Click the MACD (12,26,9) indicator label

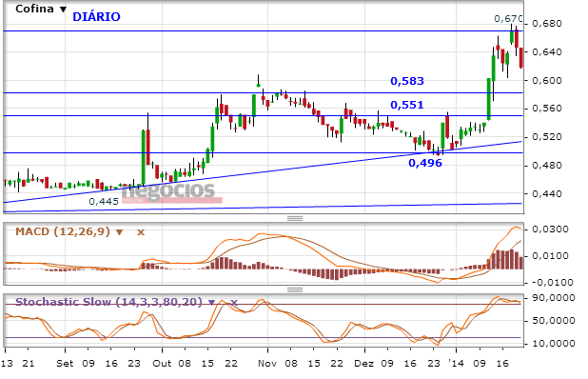63,231
